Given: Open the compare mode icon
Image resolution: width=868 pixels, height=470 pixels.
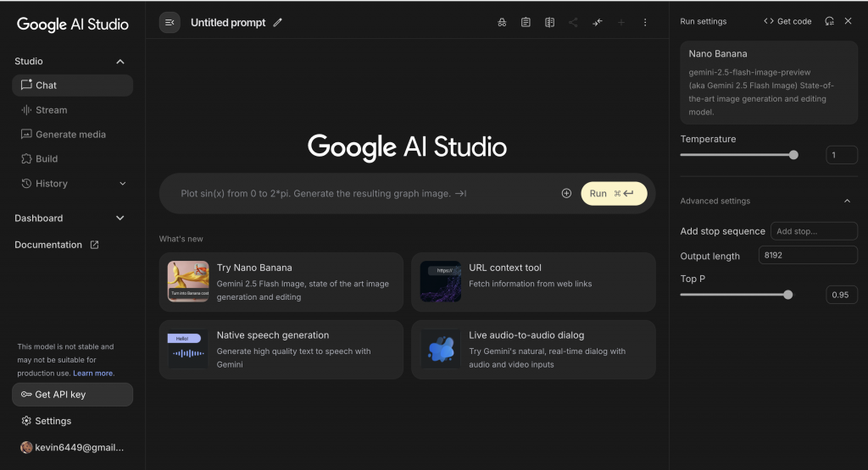Looking at the screenshot, I should click(x=549, y=23).
